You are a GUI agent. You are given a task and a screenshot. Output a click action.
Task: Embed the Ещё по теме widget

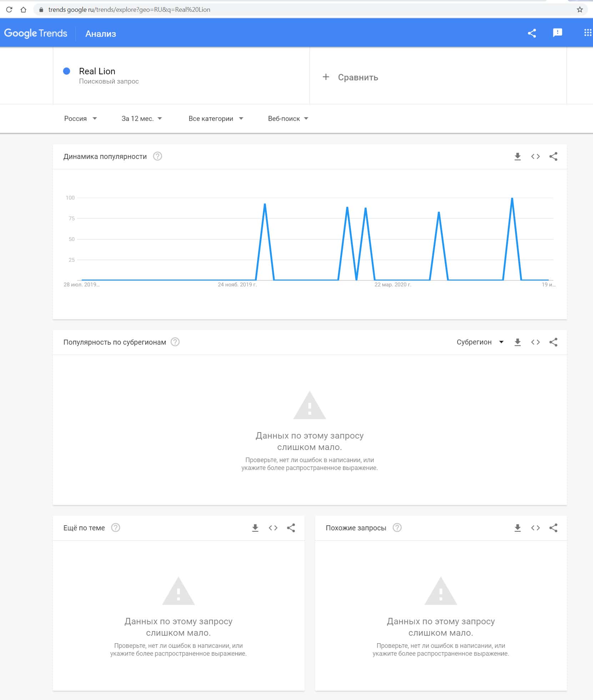[x=273, y=528]
